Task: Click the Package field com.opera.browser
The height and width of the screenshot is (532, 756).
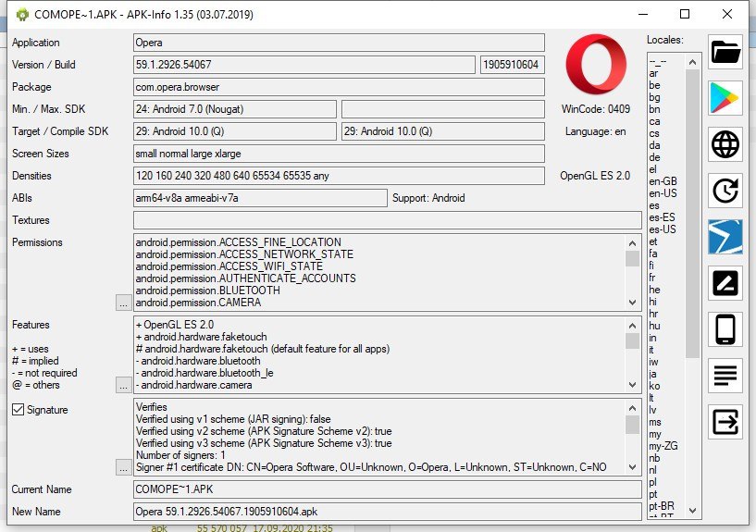Action: pos(339,87)
